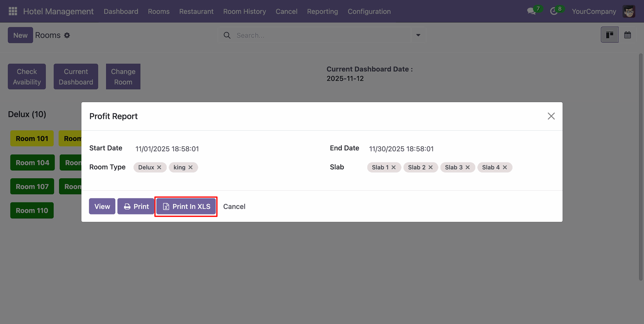Remove the Delux room type tag
644x324 pixels.
pos(159,167)
